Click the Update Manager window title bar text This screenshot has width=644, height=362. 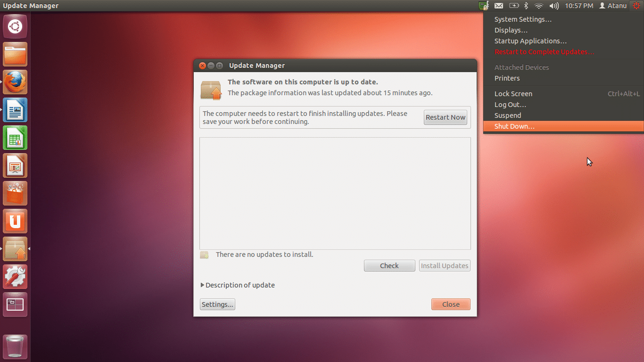(257, 66)
